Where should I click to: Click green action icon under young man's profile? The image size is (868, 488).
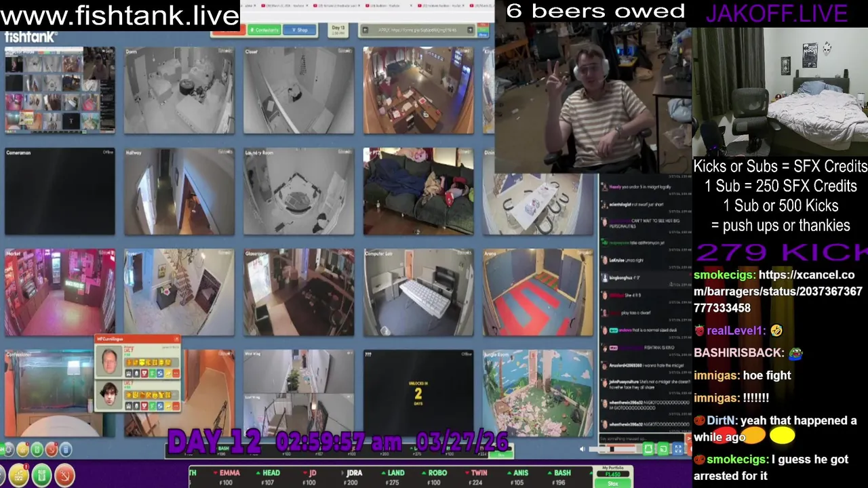tap(153, 406)
